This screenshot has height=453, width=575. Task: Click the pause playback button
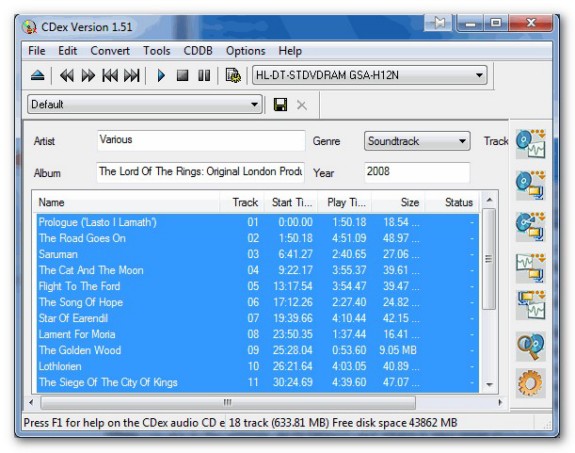(204, 76)
